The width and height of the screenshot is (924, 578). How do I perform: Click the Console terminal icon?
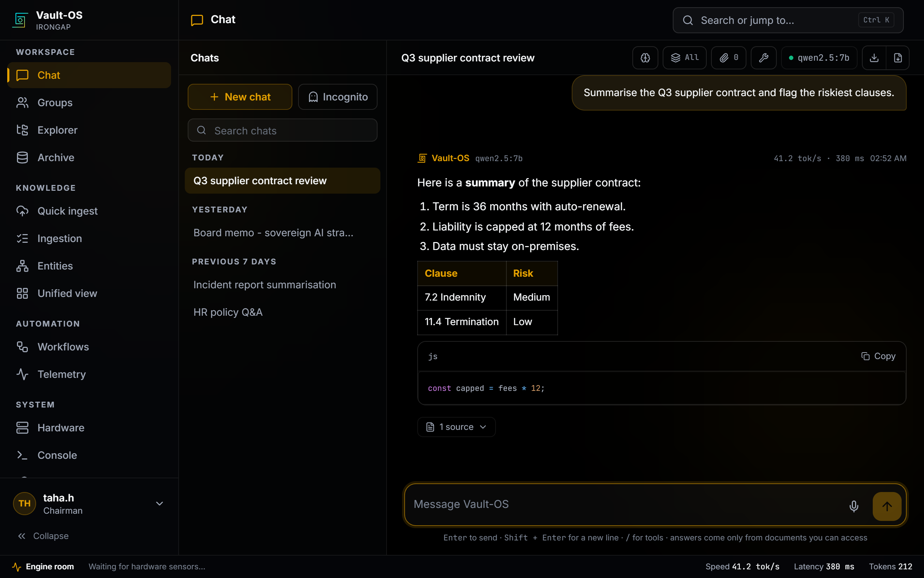[22, 455]
